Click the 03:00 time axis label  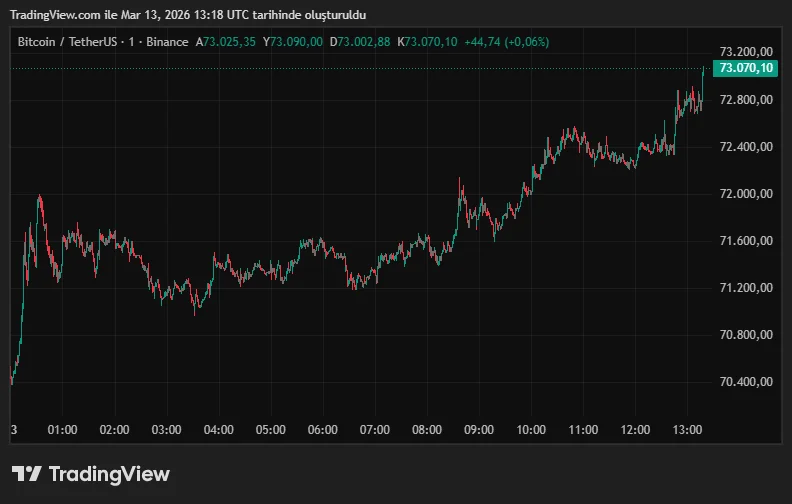[x=167, y=430]
